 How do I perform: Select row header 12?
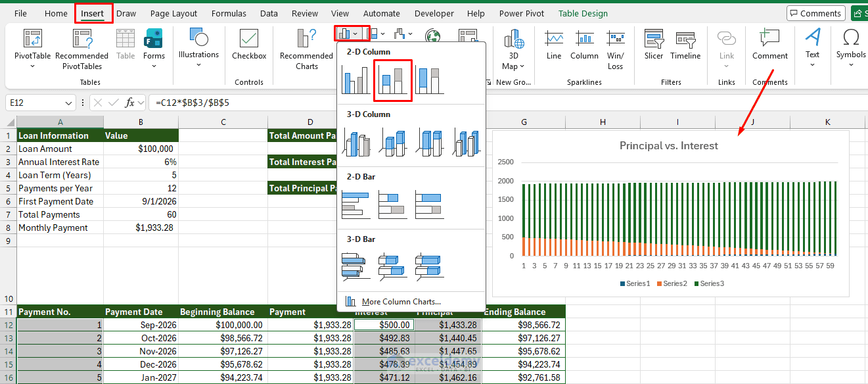[8, 325]
